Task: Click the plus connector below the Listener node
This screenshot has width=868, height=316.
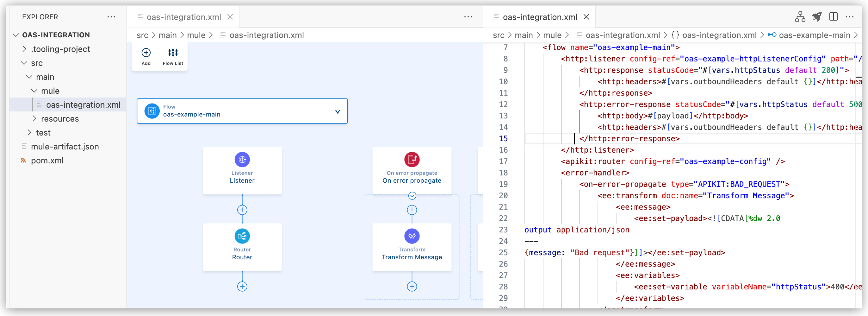Action: 242,210
